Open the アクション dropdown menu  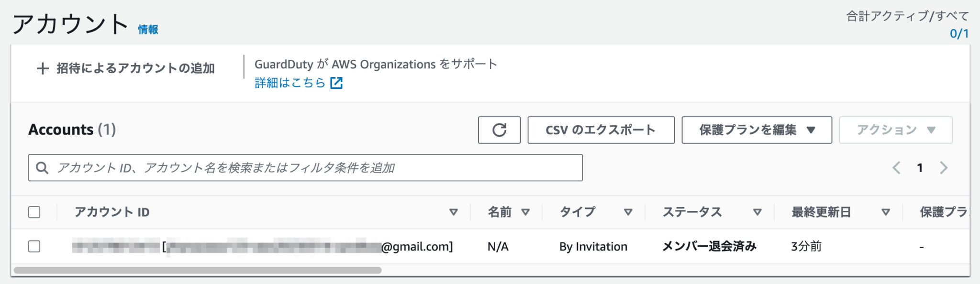click(x=895, y=130)
